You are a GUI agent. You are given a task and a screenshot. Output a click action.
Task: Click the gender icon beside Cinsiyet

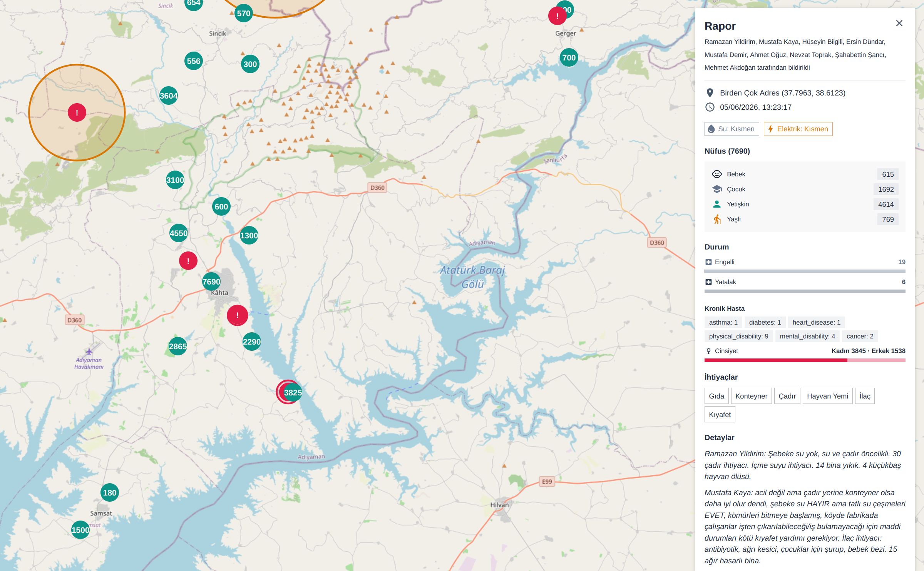708,351
